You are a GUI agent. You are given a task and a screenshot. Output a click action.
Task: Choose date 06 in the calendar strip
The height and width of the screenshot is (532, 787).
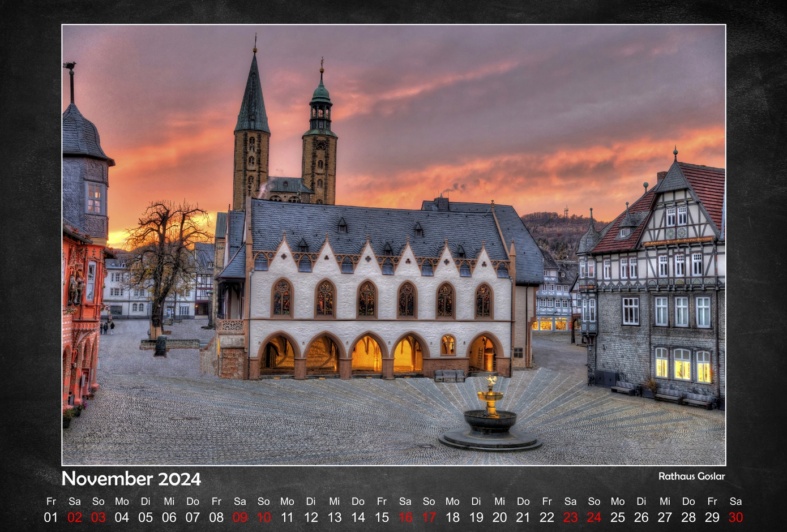[169, 517]
